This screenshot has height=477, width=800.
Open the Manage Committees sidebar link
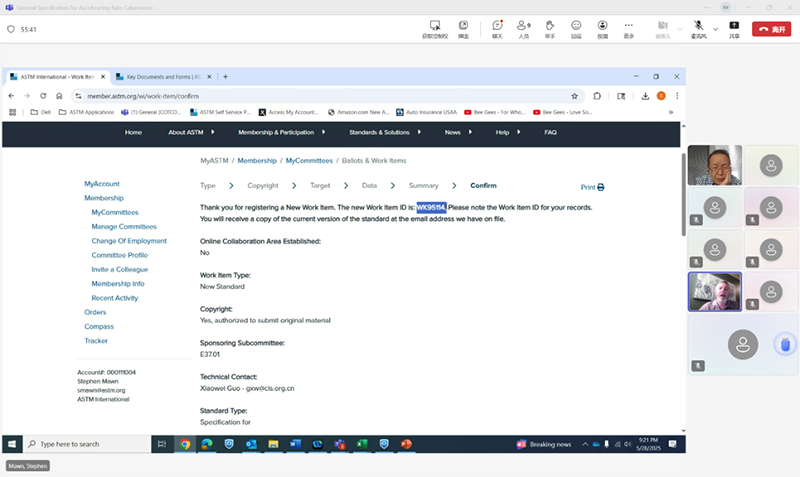124,227
